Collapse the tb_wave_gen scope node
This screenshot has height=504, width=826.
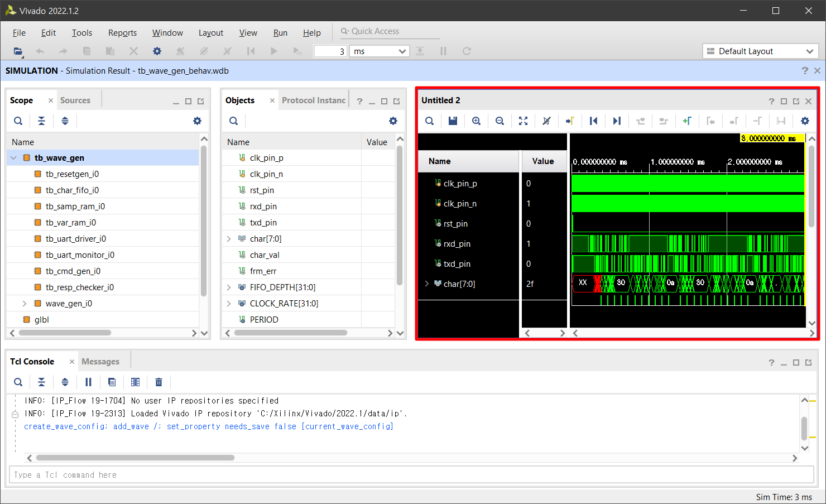tap(13, 158)
